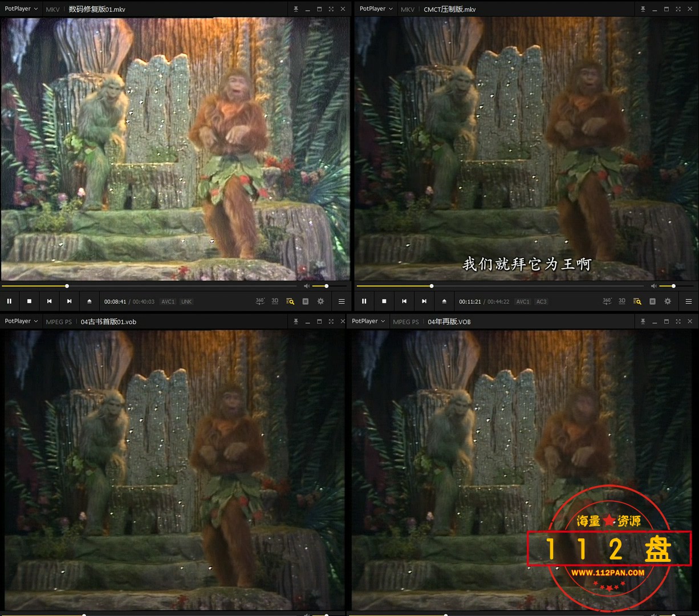Toggle 3D mode in 数码修复版01.mkv window
The width and height of the screenshot is (699, 616).
(275, 301)
